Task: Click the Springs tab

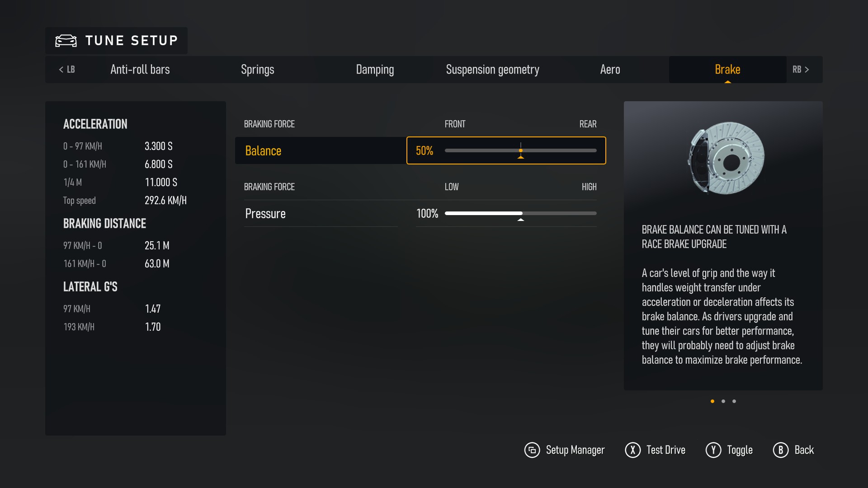Action: [x=258, y=70]
